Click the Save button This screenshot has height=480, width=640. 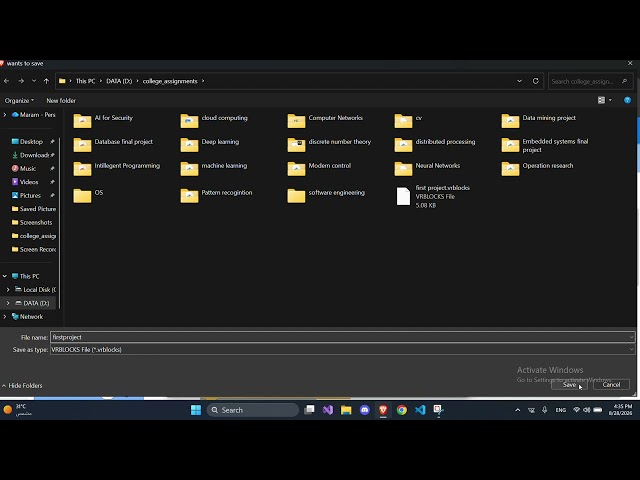(569, 384)
